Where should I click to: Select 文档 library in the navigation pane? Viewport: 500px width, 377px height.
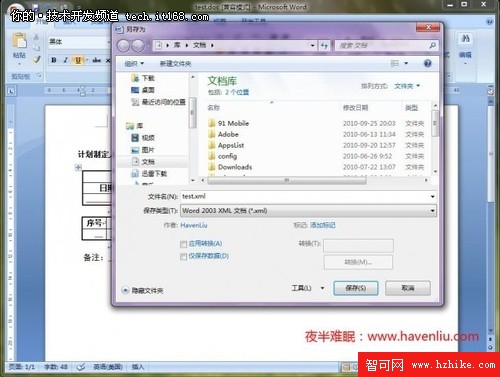(143, 162)
